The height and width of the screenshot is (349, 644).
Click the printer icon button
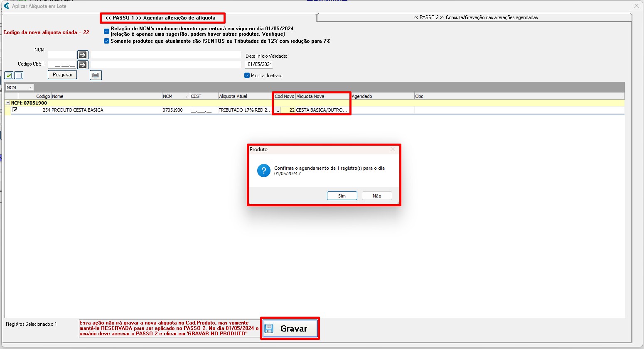tap(96, 75)
